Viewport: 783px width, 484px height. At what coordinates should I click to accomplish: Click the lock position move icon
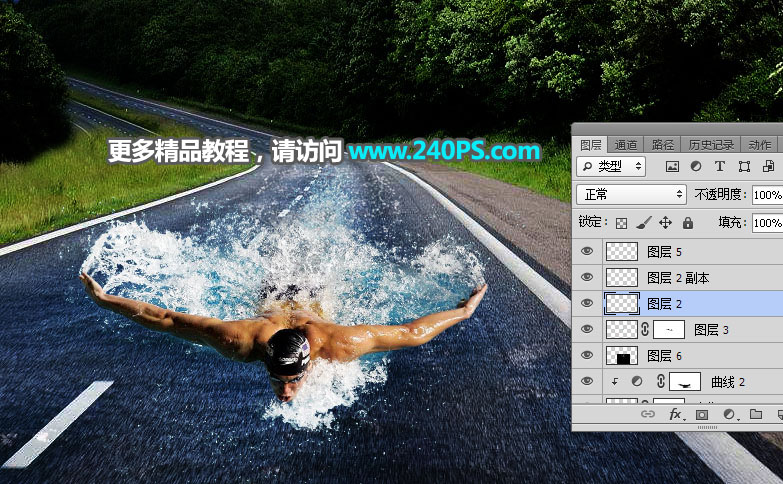(666, 223)
